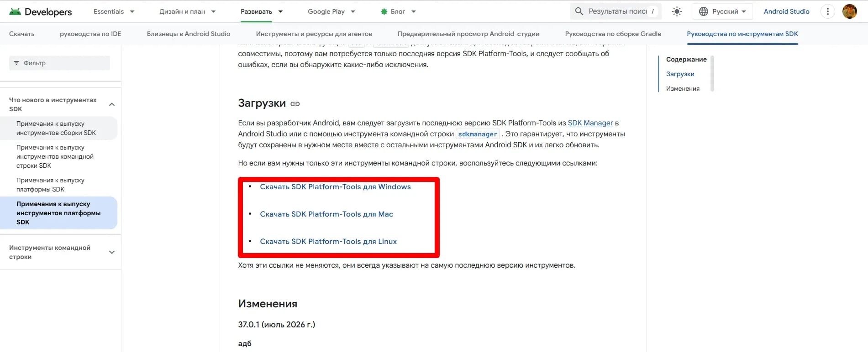Click the адб subheading text
868x352 pixels.
click(245, 344)
